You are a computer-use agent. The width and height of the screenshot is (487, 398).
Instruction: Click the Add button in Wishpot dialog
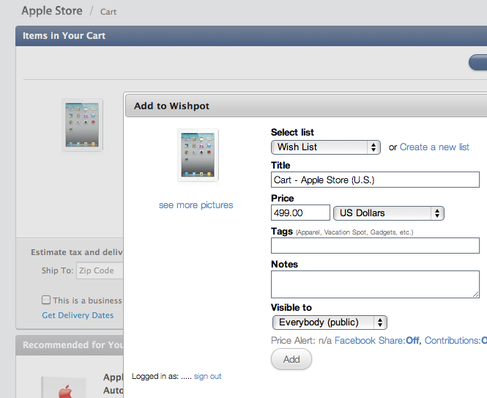point(291,359)
